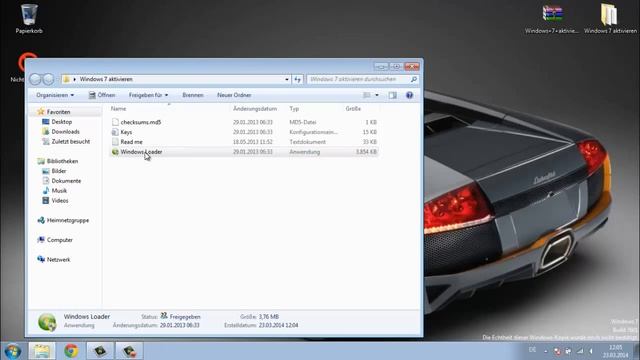The image size is (640, 360).
Task: Create a folder with Neuer Ordner
Action: tap(234, 95)
